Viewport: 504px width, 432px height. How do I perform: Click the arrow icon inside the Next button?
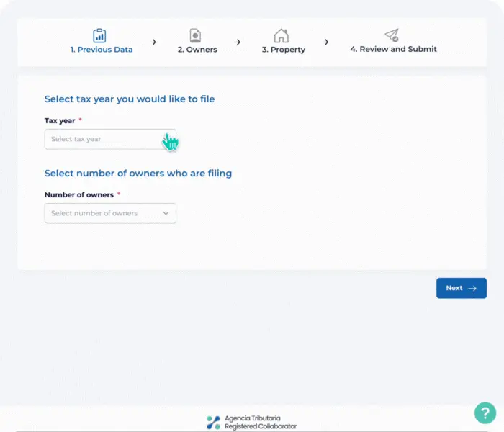tap(472, 288)
